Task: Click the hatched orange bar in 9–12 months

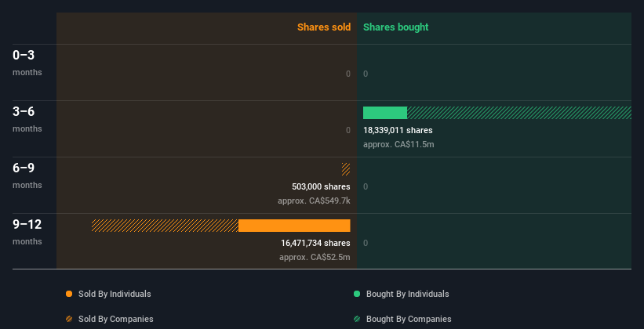Action: (x=165, y=226)
